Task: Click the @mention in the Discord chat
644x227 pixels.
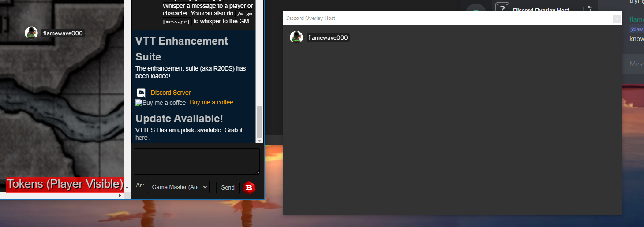Action: (x=637, y=29)
